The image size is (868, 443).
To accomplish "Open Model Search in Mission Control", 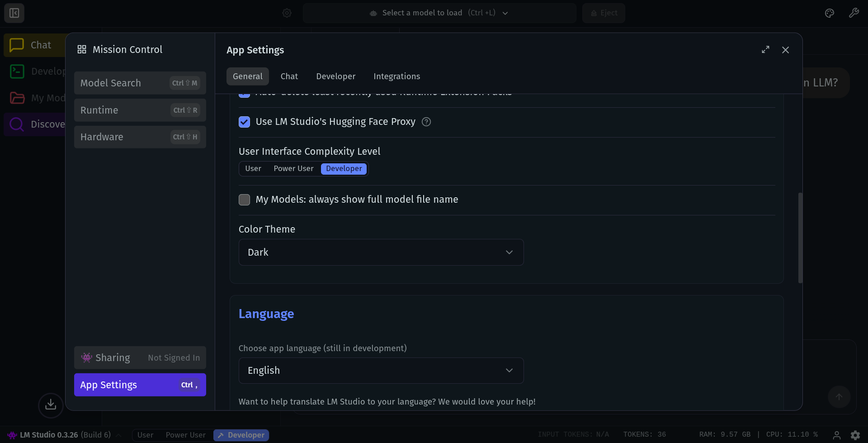I will click(x=140, y=83).
